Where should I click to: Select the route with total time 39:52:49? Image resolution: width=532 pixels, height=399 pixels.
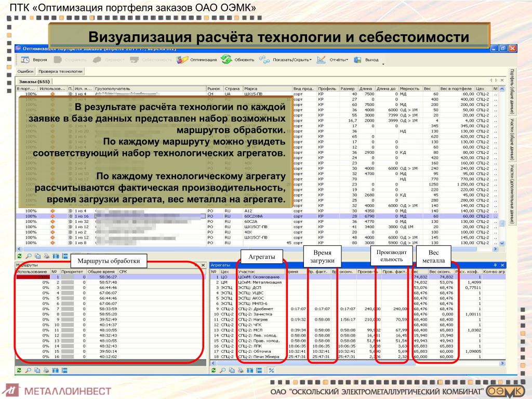coord(111,320)
